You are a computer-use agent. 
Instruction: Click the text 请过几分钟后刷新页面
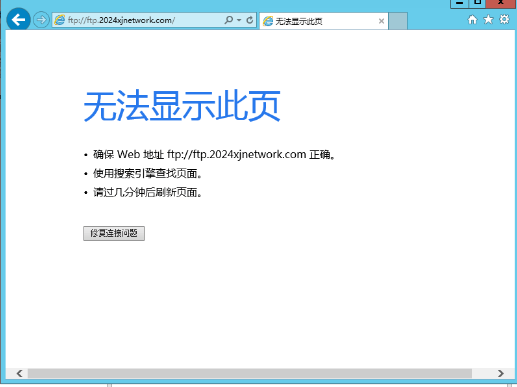pos(148,192)
